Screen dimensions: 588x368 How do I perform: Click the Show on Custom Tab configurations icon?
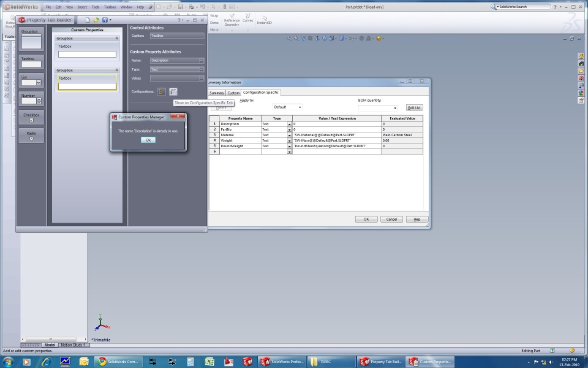pyautogui.click(x=161, y=91)
